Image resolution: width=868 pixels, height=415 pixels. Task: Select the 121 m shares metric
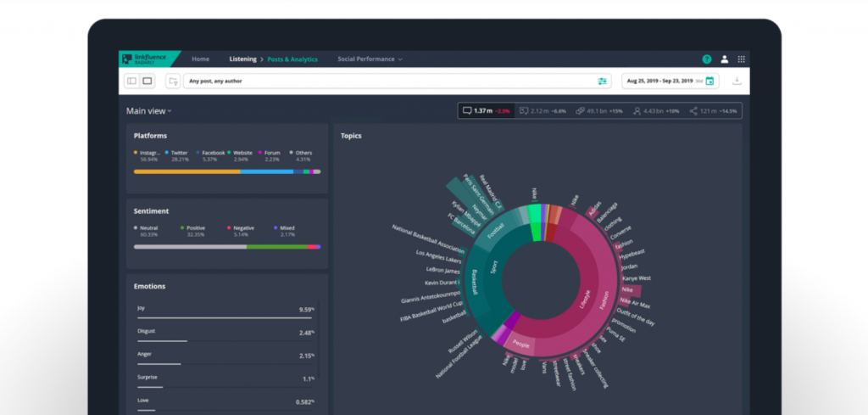(x=713, y=111)
